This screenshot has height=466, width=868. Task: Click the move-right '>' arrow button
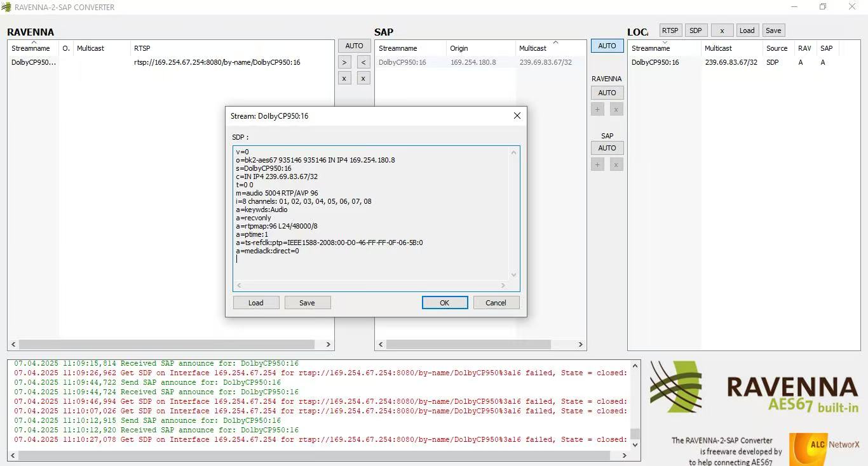coord(344,62)
